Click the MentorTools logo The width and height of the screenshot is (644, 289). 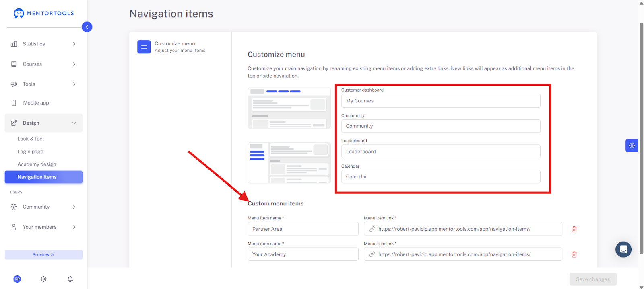pos(43,13)
